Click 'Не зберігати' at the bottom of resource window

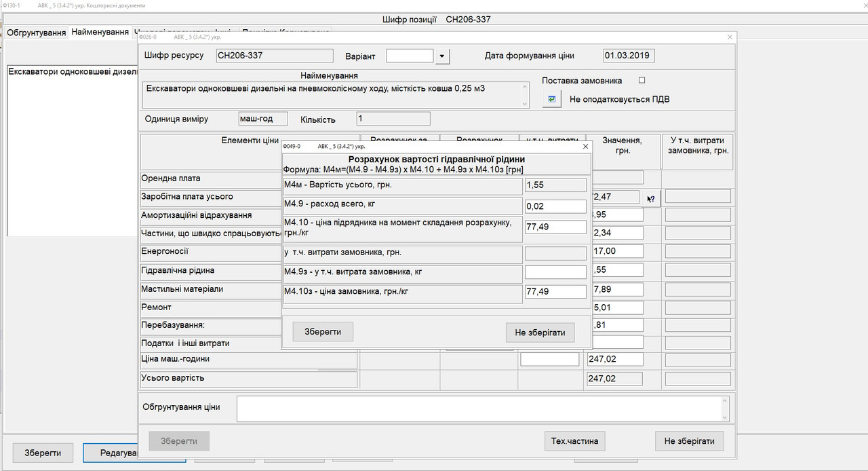(x=689, y=441)
